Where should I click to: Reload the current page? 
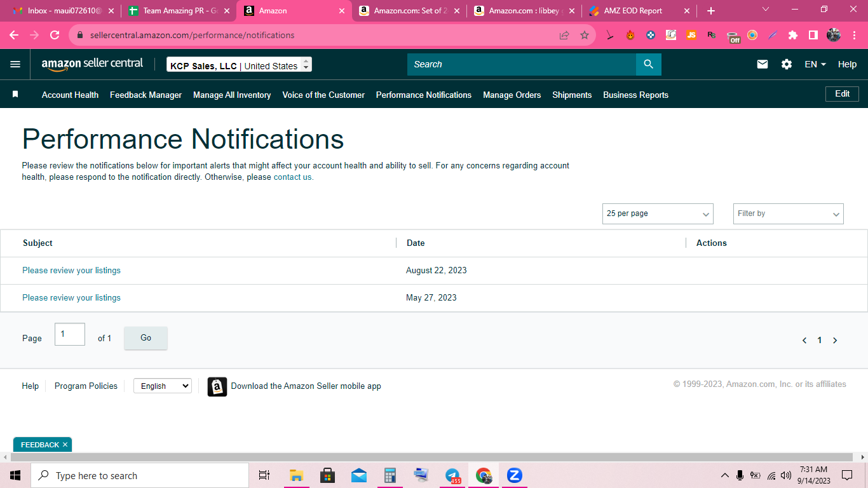click(x=55, y=35)
